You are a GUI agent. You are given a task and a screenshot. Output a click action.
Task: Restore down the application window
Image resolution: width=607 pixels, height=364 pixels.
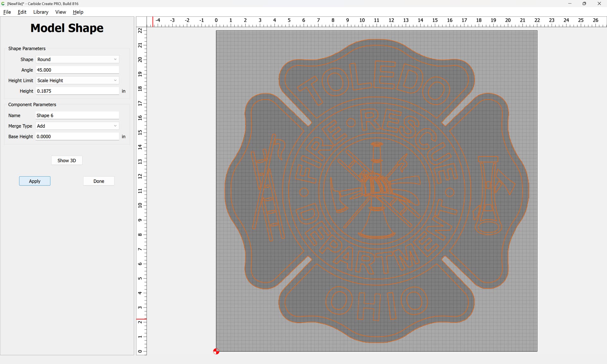584,3
